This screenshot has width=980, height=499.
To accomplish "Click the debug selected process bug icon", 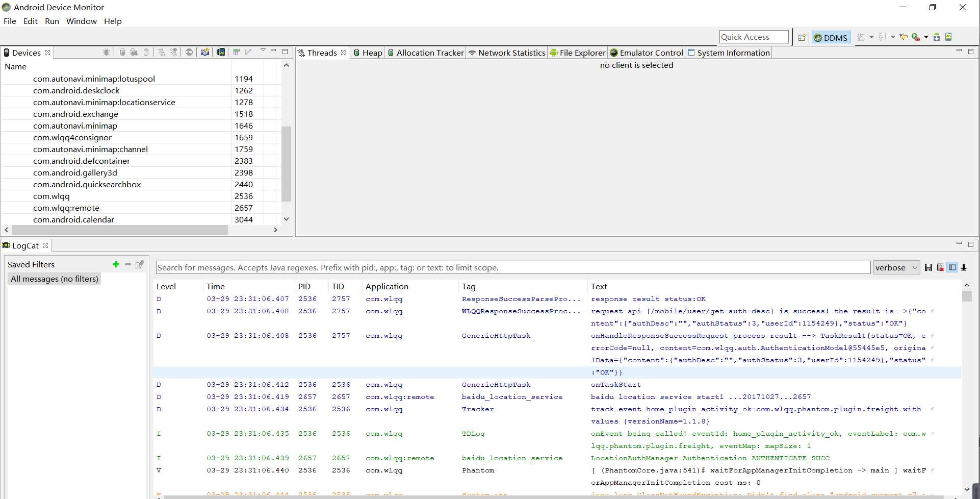I will [x=106, y=52].
